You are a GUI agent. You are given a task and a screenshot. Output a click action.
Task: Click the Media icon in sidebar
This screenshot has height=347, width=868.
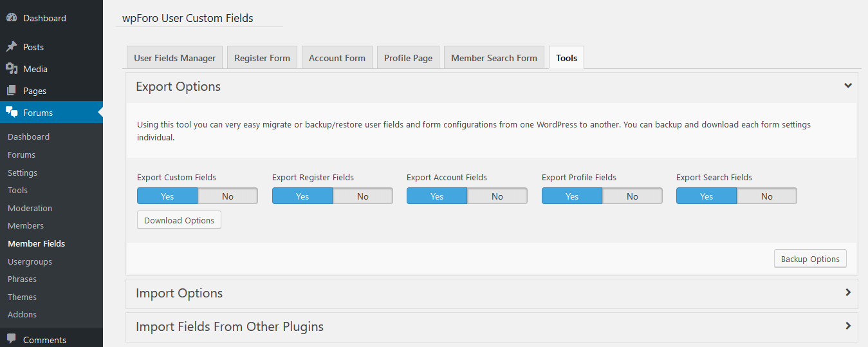coord(12,69)
